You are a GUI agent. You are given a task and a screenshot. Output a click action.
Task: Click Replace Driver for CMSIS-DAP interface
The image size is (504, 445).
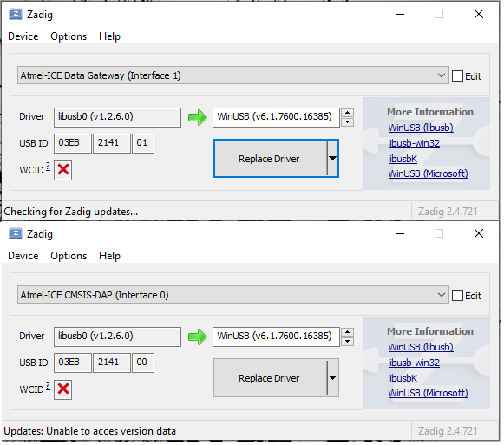271,378
